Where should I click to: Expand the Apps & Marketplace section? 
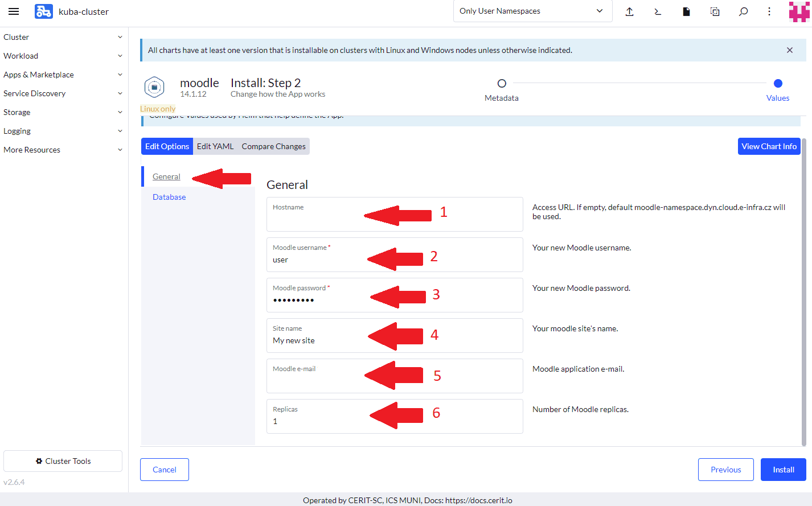pyautogui.click(x=63, y=75)
